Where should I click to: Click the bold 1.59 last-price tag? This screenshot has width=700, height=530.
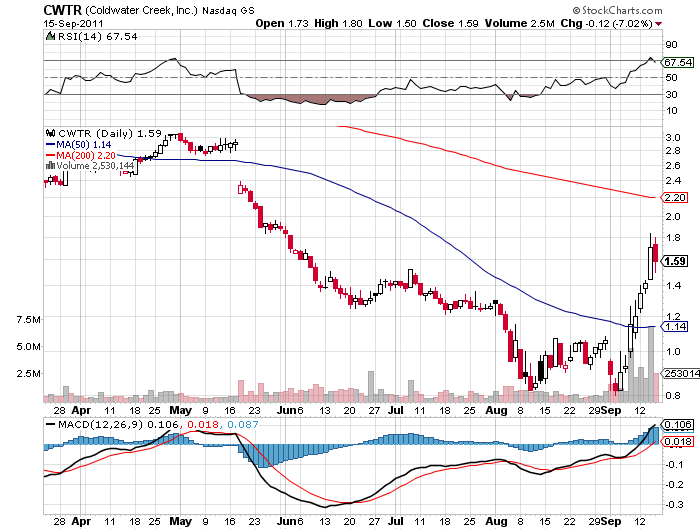[675, 261]
